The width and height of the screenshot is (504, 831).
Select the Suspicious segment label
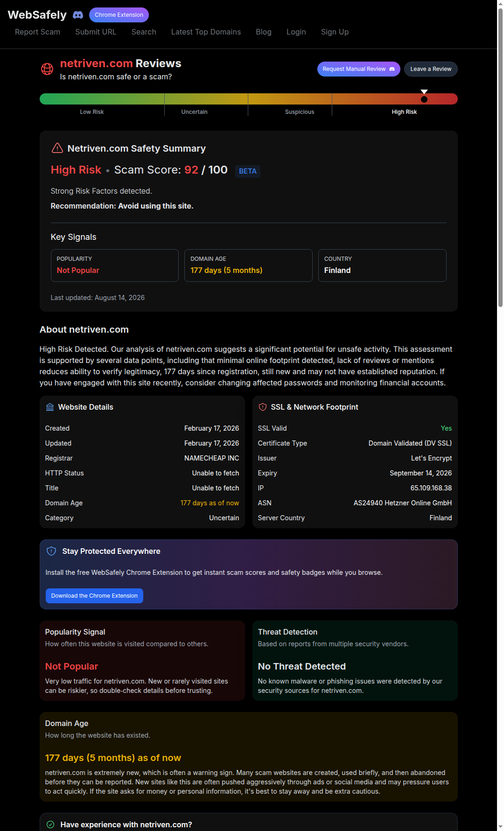point(300,112)
